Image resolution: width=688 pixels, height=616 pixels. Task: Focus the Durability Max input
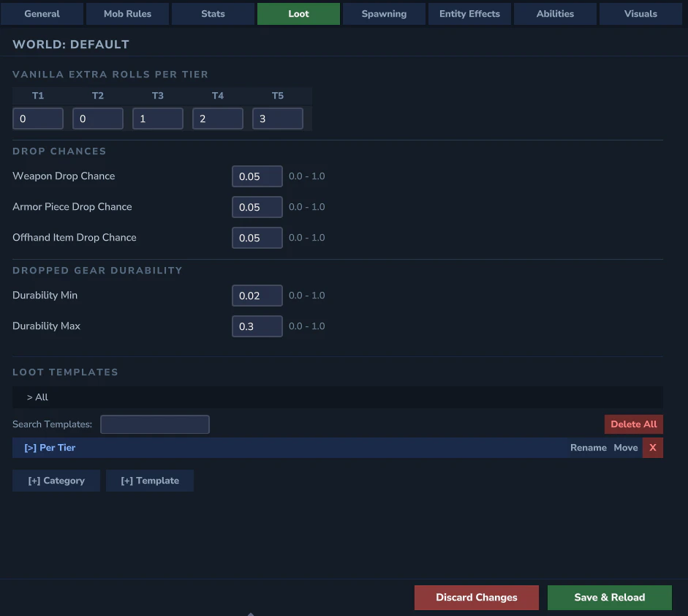point(257,326)
